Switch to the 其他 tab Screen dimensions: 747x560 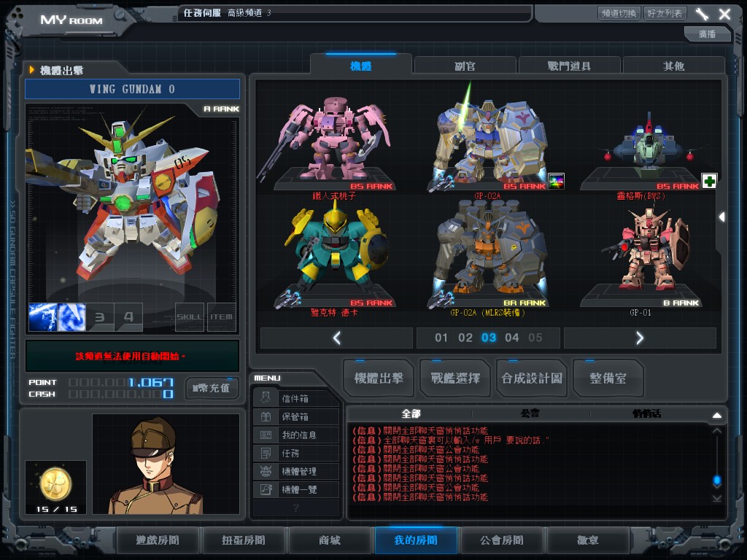tap(673, 66)
